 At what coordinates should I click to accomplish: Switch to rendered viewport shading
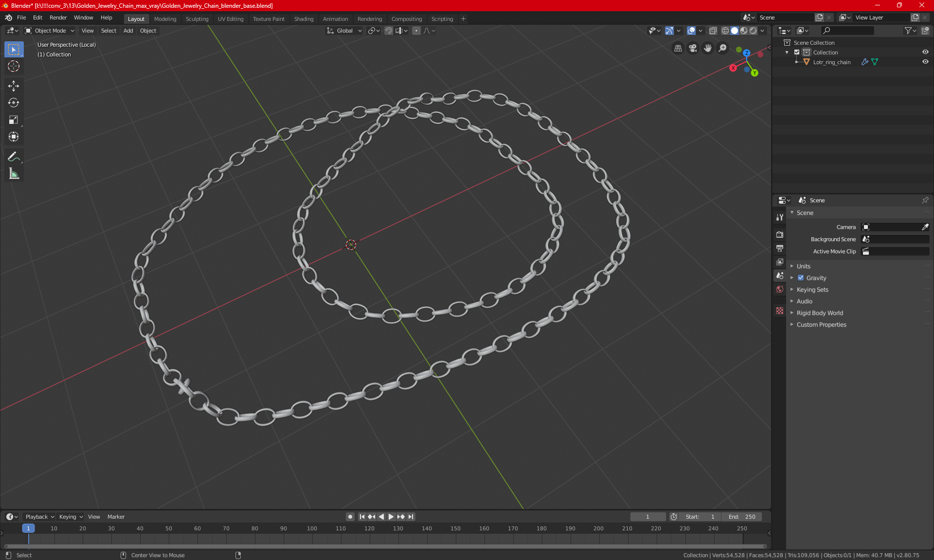753,31
